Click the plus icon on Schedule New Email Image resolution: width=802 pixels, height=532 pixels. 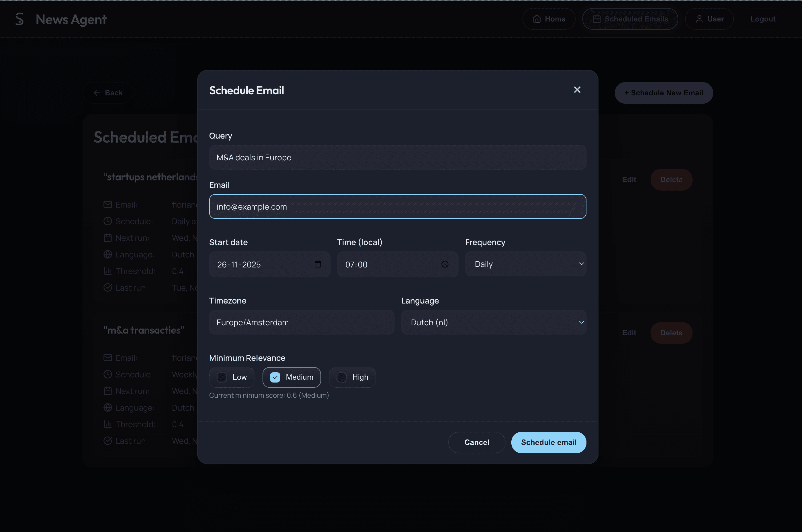click(x=627, y=92)
